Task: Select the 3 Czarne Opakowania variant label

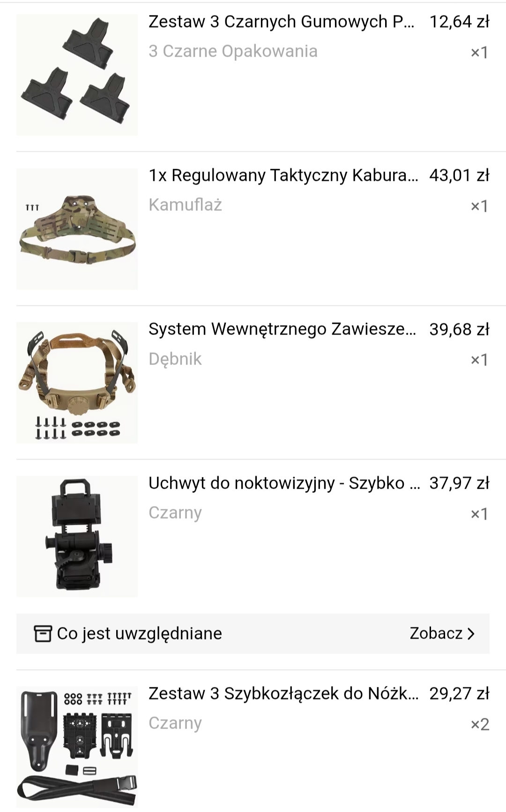Action: click(233, 51)
